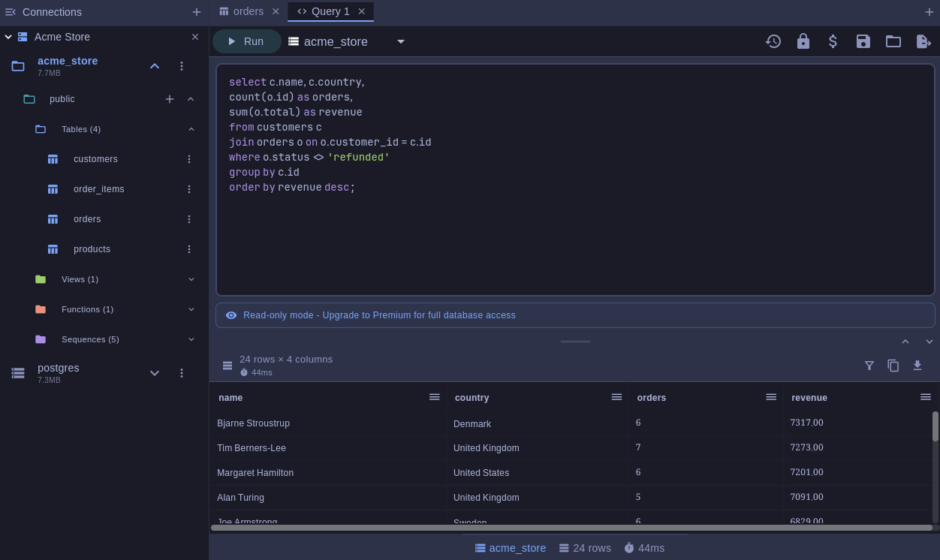Open the country column menu
Screen dimensions: 940x560
pos(616,397)
